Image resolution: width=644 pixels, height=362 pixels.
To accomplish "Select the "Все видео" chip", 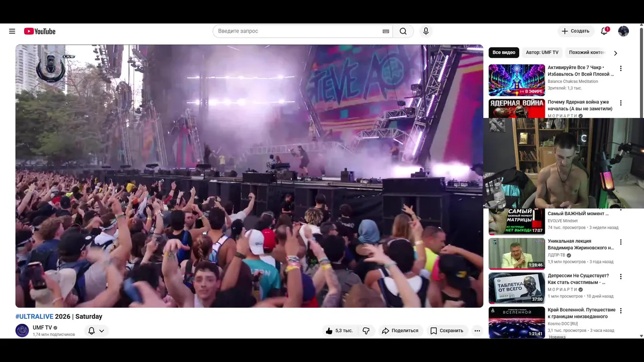I will (504, 52).
